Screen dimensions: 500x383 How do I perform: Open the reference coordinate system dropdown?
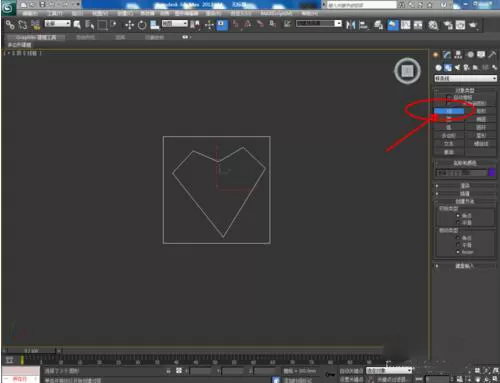(175, 24)
